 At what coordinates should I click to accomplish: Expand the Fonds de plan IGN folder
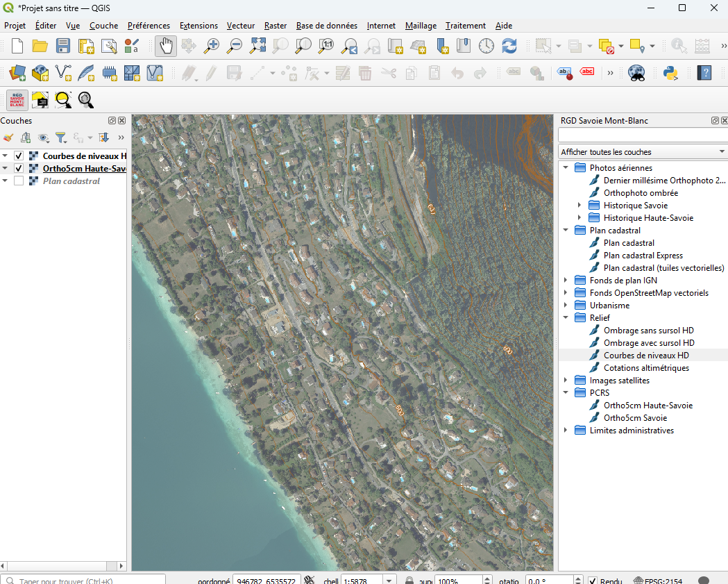566,281
